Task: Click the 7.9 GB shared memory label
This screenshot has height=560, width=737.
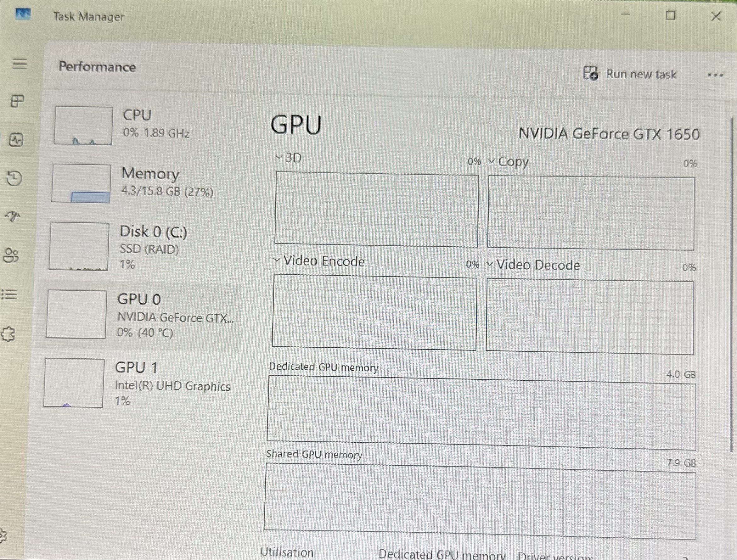Action: (681, 463)
